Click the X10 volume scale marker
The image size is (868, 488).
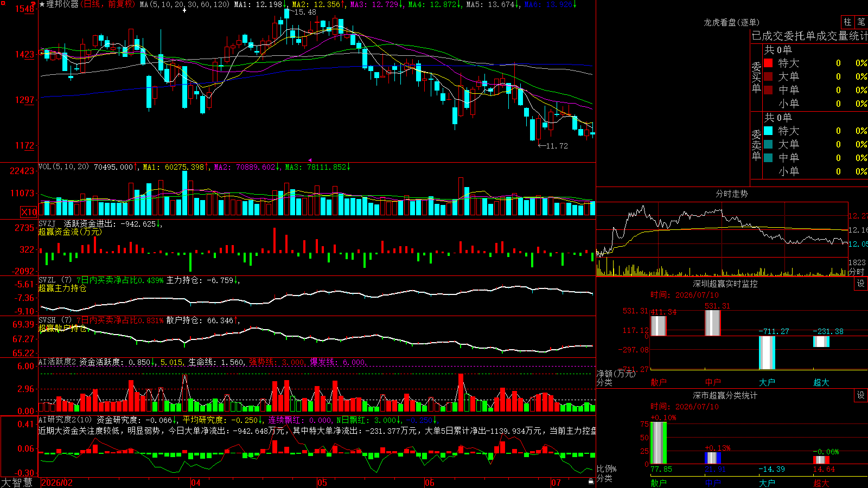click(29, 212)
